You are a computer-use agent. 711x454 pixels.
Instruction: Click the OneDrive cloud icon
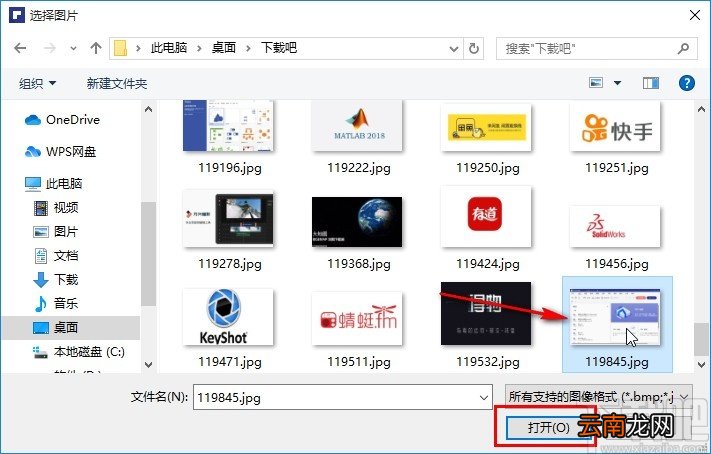click(x=33, y=120)
